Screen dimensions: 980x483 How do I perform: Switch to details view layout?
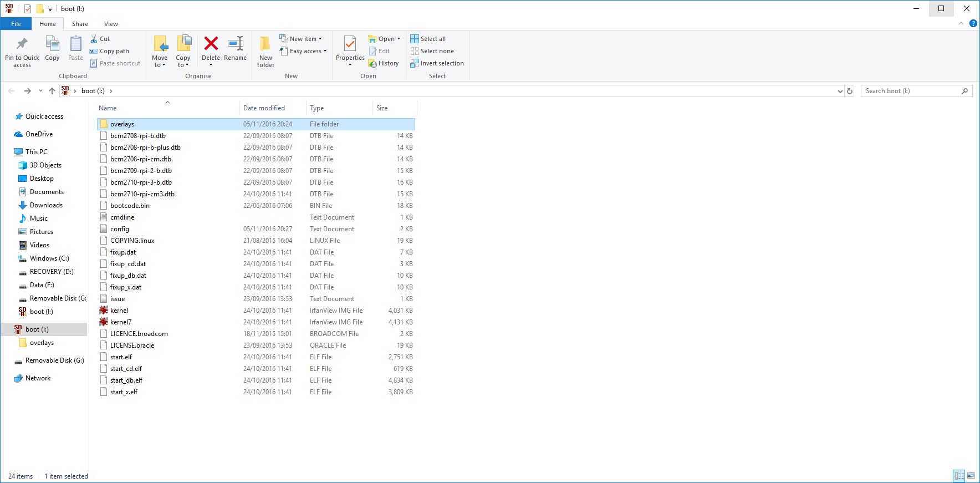coord(959,476)
